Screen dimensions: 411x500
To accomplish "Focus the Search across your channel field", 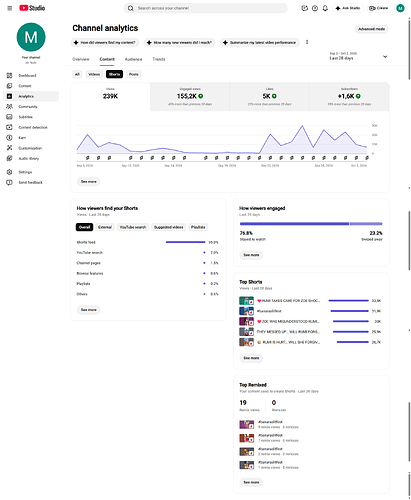I will tap(206, 8).
